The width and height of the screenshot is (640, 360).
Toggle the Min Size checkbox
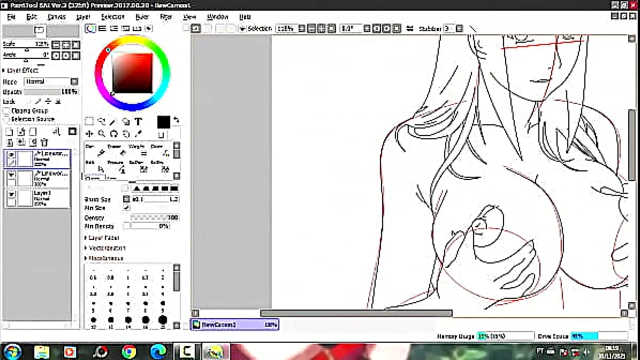(127, 208)
